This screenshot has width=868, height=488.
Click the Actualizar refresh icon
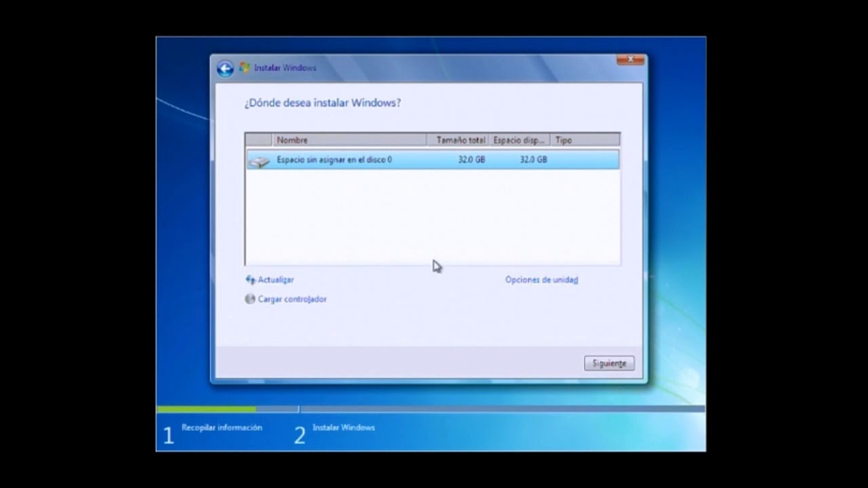[x=250, y=279]
